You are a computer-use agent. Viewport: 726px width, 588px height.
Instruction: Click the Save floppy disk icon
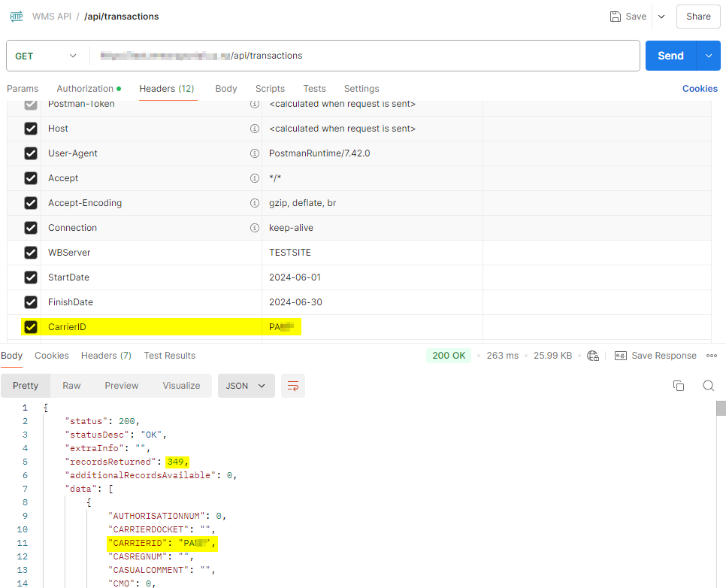point(615,17)
